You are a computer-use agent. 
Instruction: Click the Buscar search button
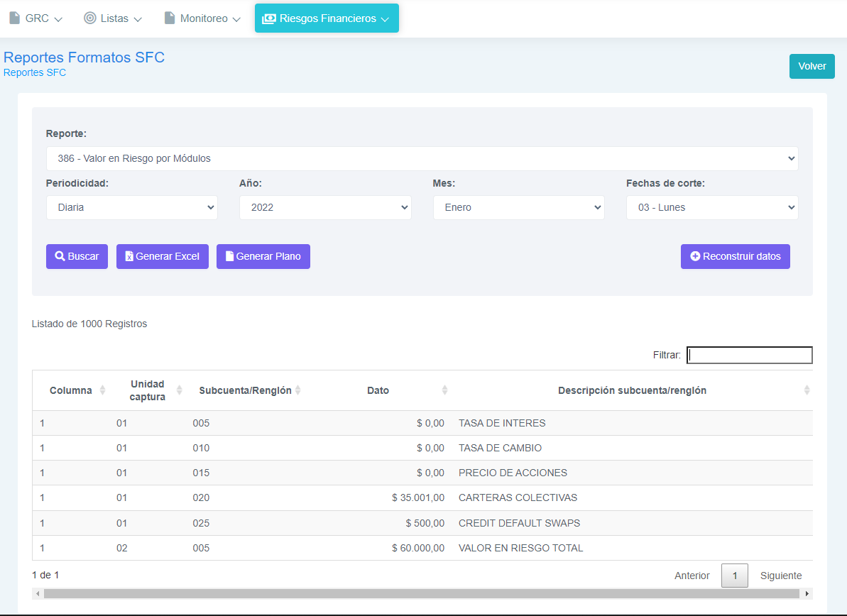77,256
